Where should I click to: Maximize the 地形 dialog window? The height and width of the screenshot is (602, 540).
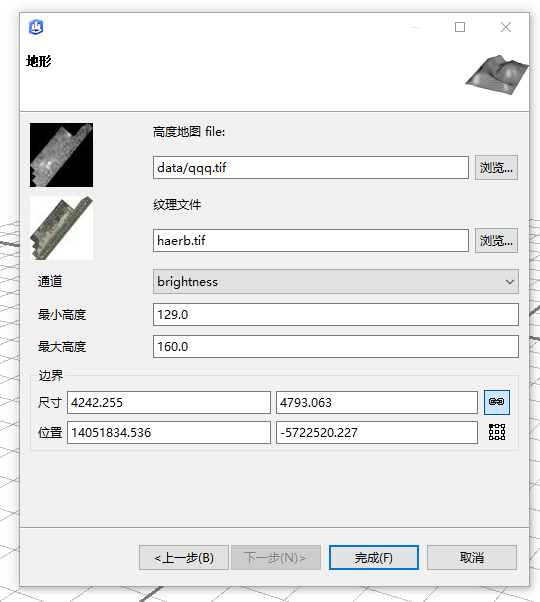click(460, 27)
